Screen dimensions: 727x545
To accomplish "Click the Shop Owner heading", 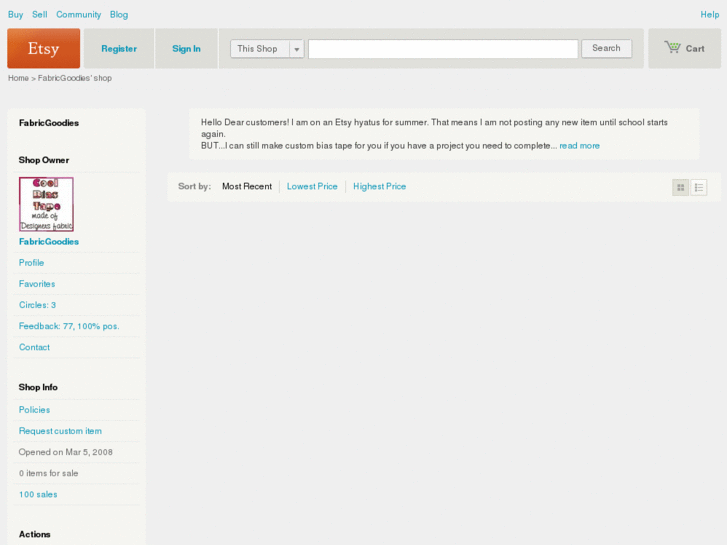I will (44, 160).
